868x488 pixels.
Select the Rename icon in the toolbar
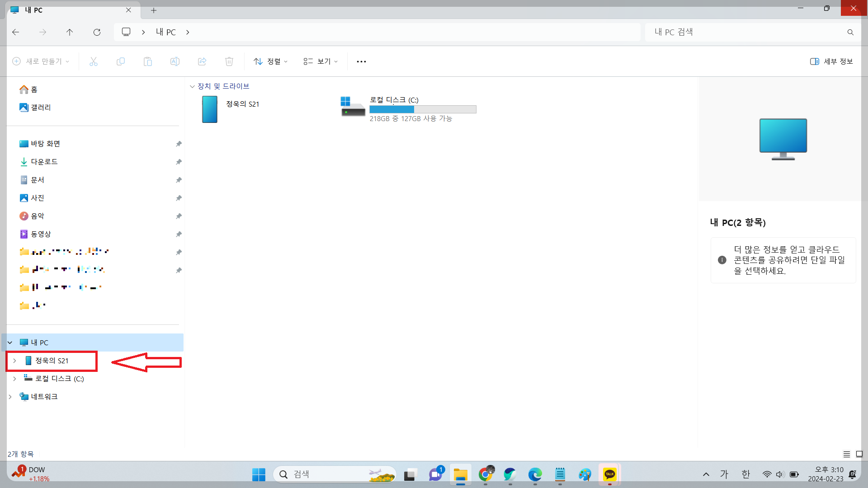coord(175,61)
